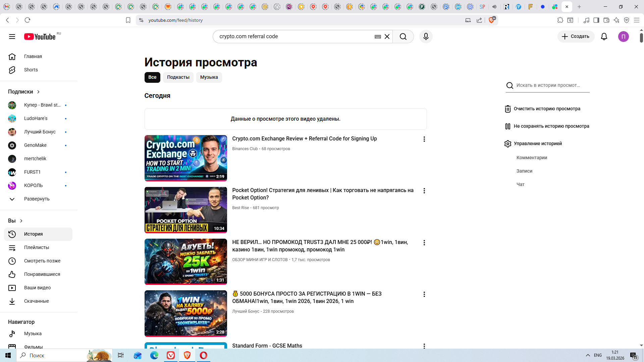Click the clear watch history trash icon
Viewport: 644px width, 362px height.
point(507,109)
